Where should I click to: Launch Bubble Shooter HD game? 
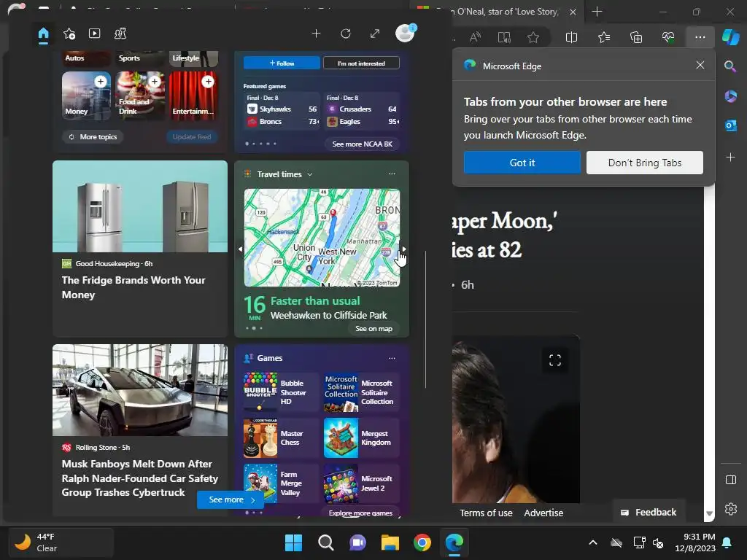click(x=280, y=392)
